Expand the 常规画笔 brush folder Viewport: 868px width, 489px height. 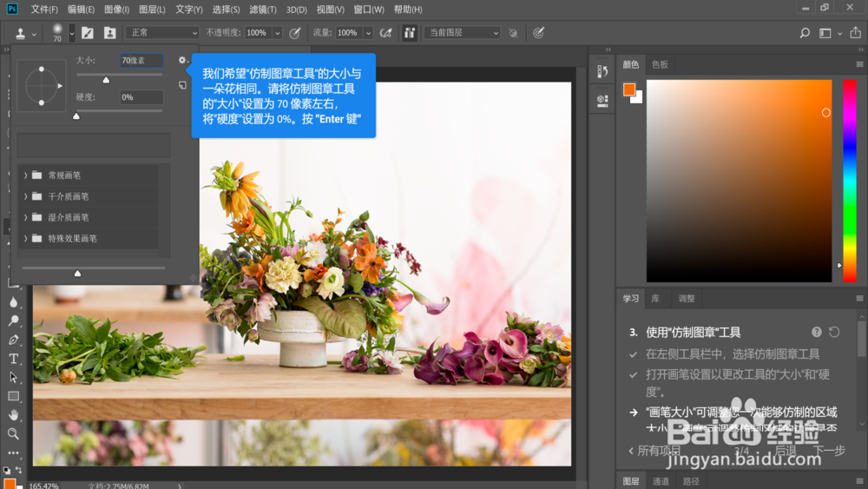pos(25,175)
